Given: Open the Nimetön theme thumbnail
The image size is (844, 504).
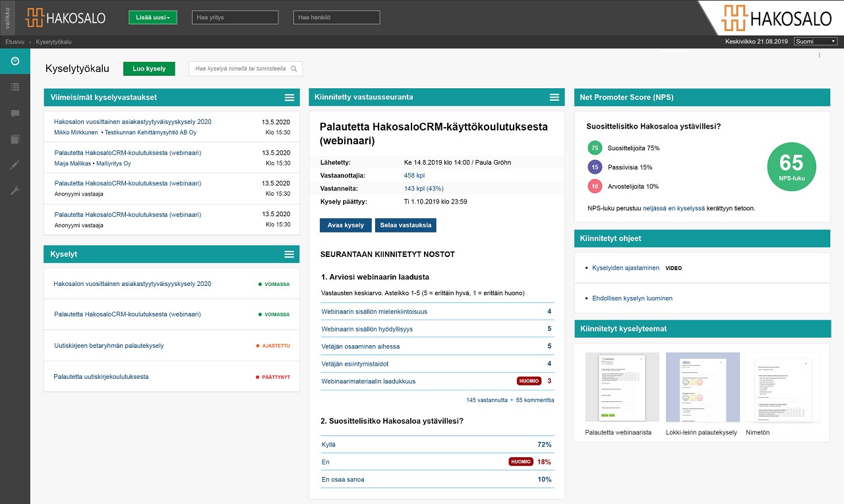Looking at the screenshot, I should coord(783,387).
